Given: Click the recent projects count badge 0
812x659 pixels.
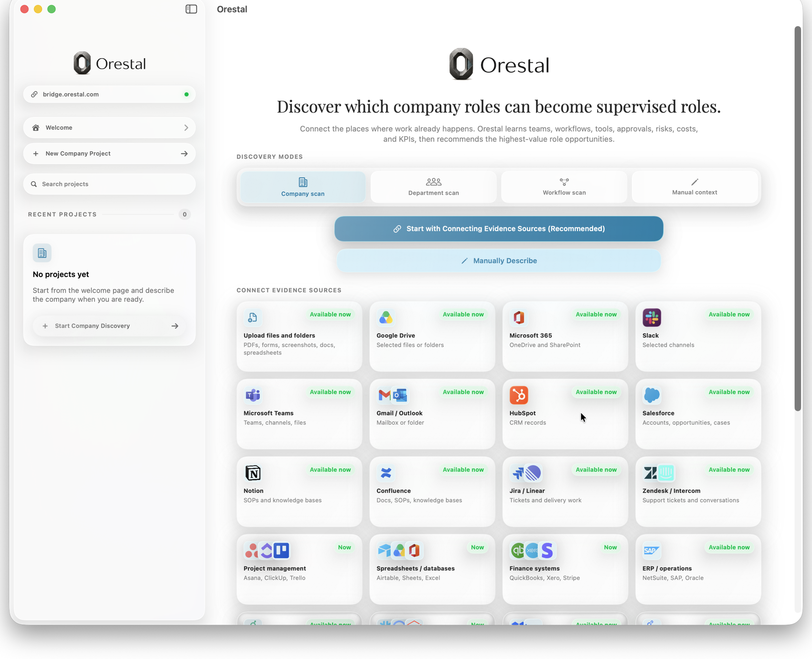Looking at the screenshot, I should click(x=184, y=214).
